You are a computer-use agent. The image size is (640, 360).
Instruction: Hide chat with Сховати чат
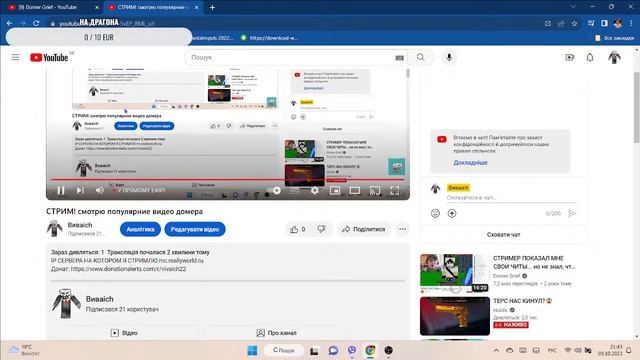(503, 235)
